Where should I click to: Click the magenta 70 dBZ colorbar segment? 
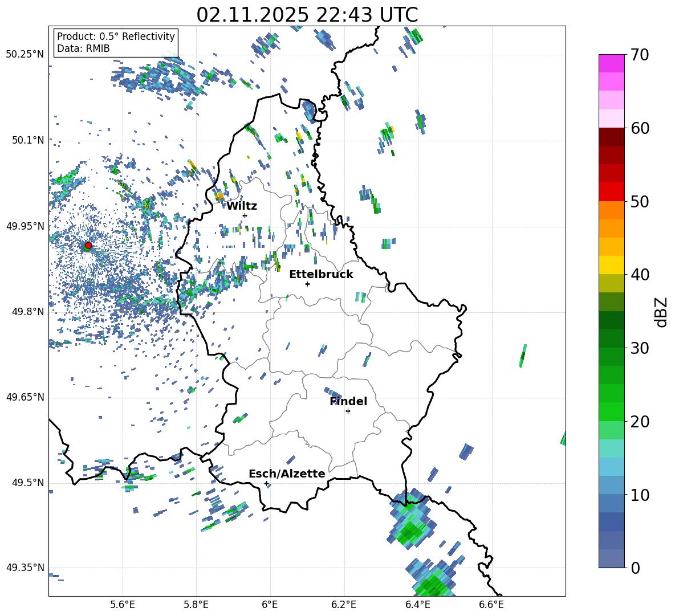tap(611, 63)
